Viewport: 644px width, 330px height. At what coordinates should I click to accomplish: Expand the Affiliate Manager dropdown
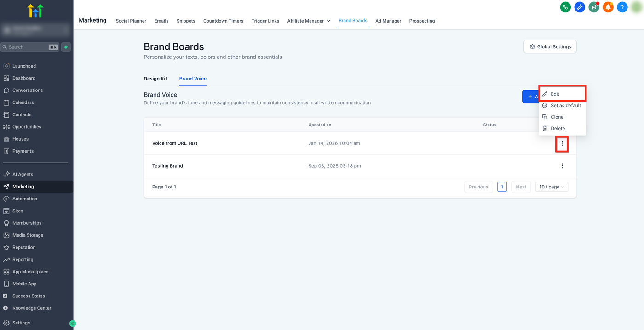(309, 21)
